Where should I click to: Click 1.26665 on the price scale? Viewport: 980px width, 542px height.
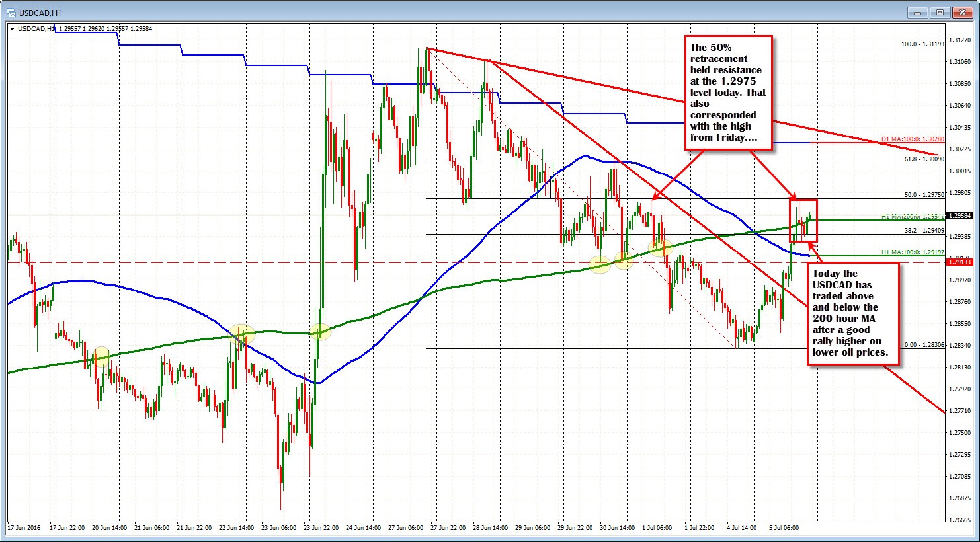tap(960, 520)
